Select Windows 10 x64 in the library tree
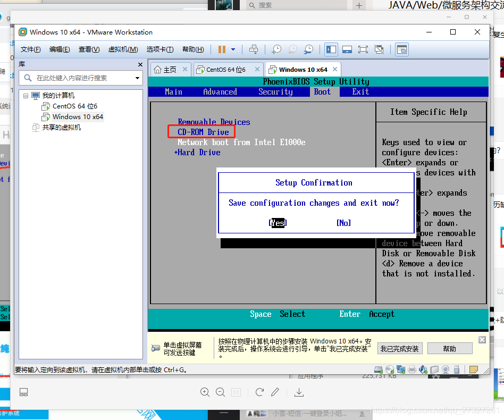504x420 pixels. click(78, 116)
